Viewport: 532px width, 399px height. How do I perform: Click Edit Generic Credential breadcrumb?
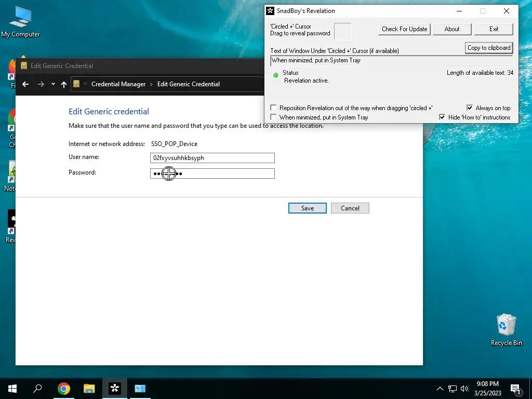click(188, 84)
